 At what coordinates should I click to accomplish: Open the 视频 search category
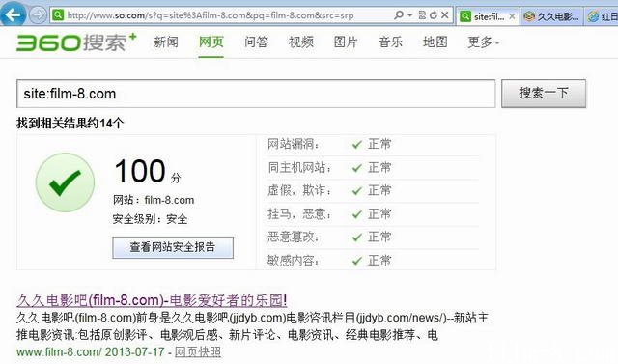click(x=301, y=42)
